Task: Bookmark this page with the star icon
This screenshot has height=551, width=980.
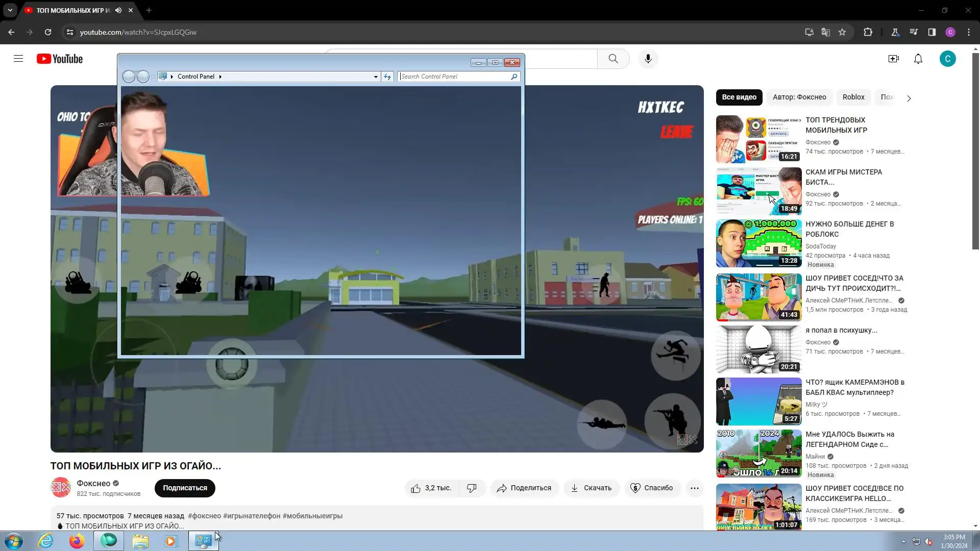Action: (x=842, y=32)
